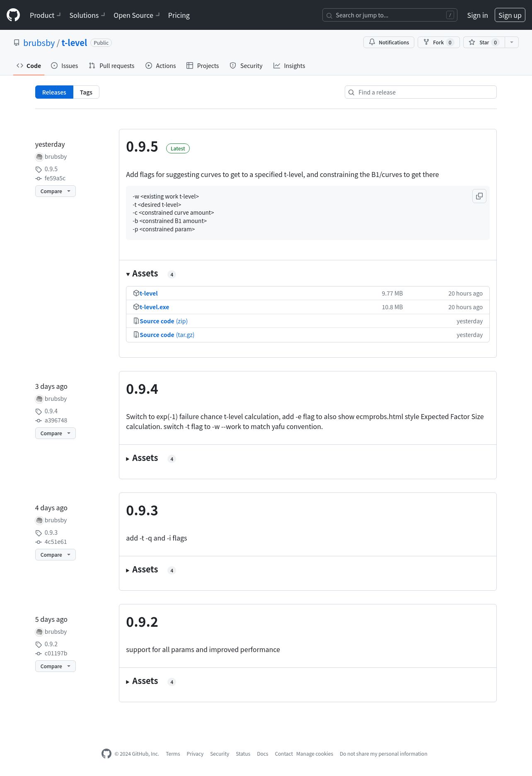Open the 0.9.5 release title
The image size is (532, 776).
142,147
